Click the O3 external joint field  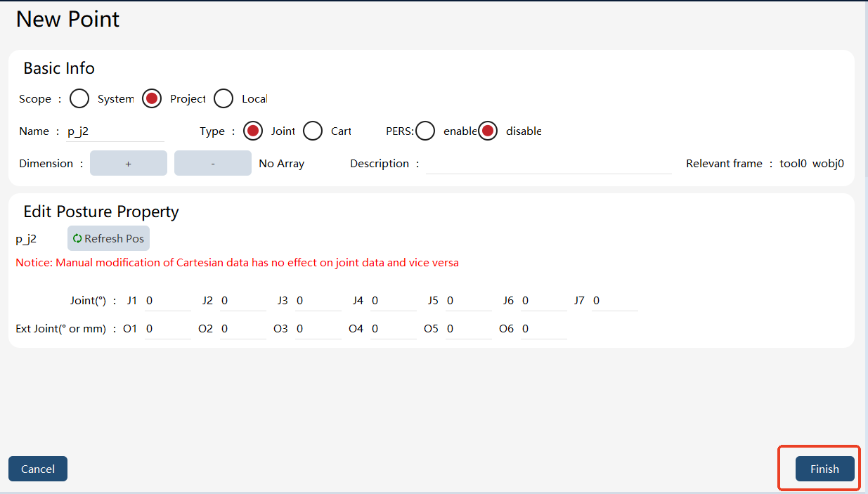pyautogui.click(x=318, y=329)
